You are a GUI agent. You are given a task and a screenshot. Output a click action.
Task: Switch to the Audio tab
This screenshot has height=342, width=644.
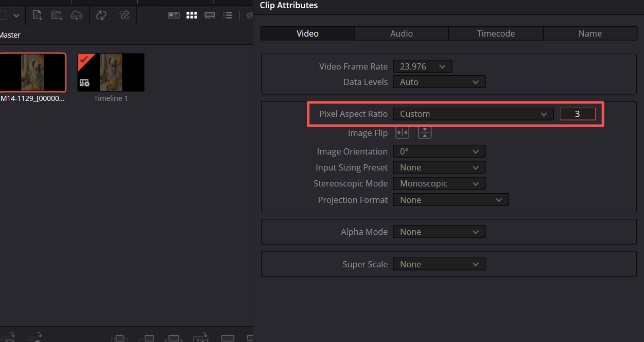(402, 33)
